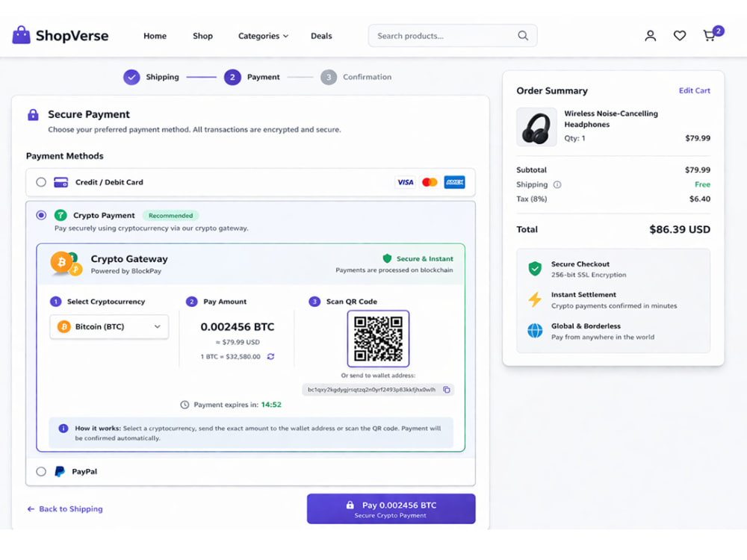Click the Mastercard logo
747x560 pixels.
(430, 182)
